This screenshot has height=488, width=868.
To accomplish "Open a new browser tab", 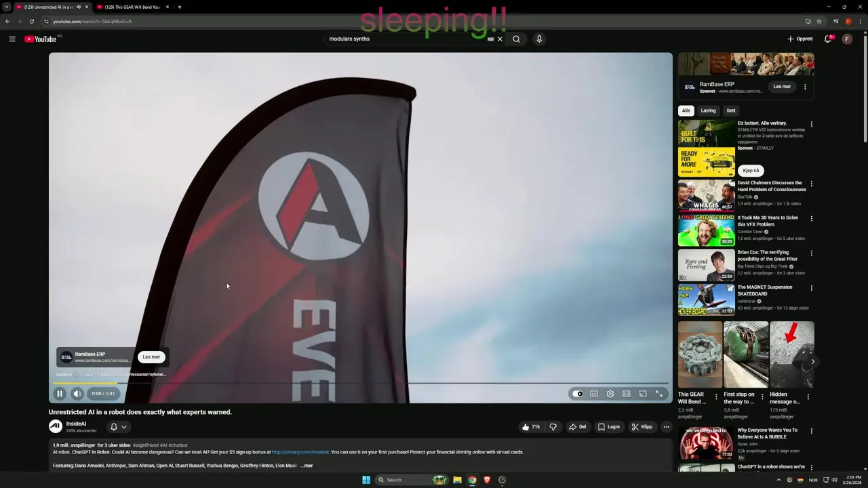I will point(179,7).
